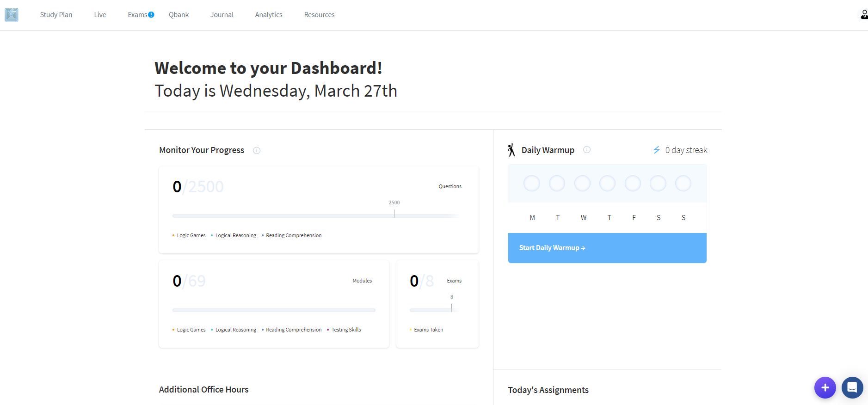
Task: Open the user profile icon
Action: click(x=863, y=15)
